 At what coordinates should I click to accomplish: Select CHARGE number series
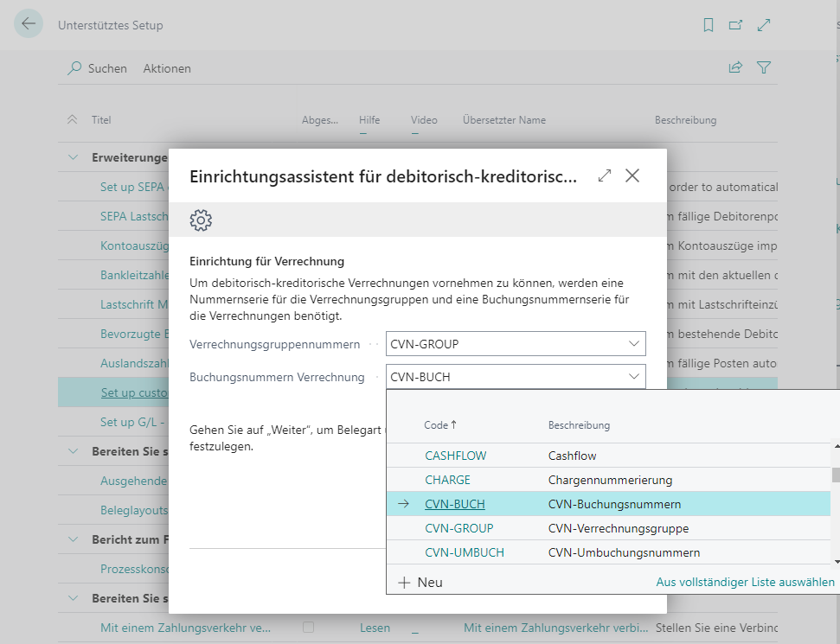447,480
